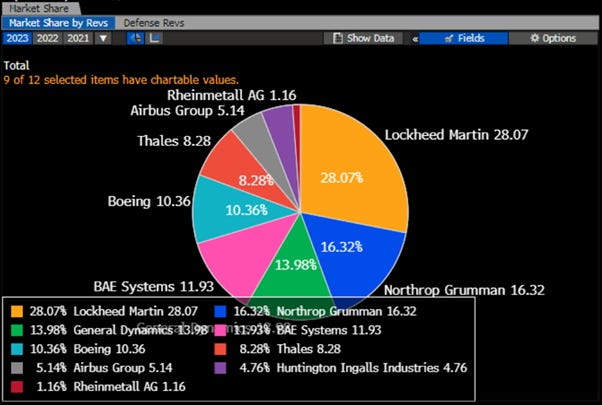This screenshot has width=602, height=405.
Task: Click the orange Lockheed Martin legend swatch
Action: pyautogui.click(x=17, y=311)
